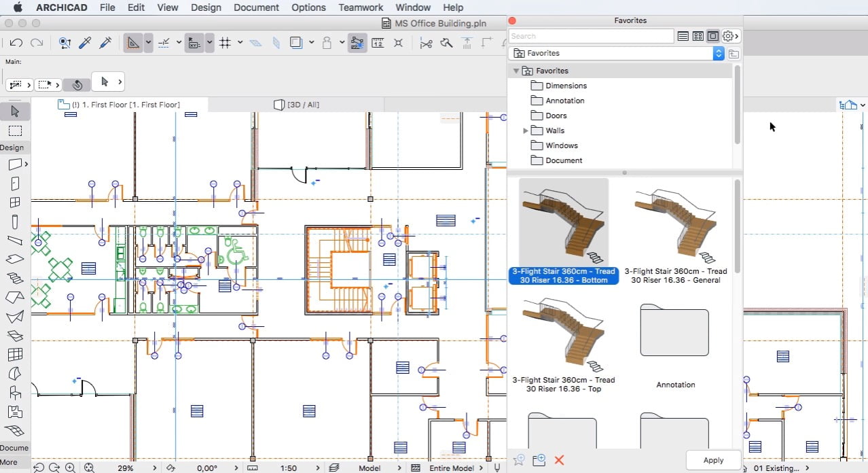Select the Door tool in the toolbox

(15, 183)
